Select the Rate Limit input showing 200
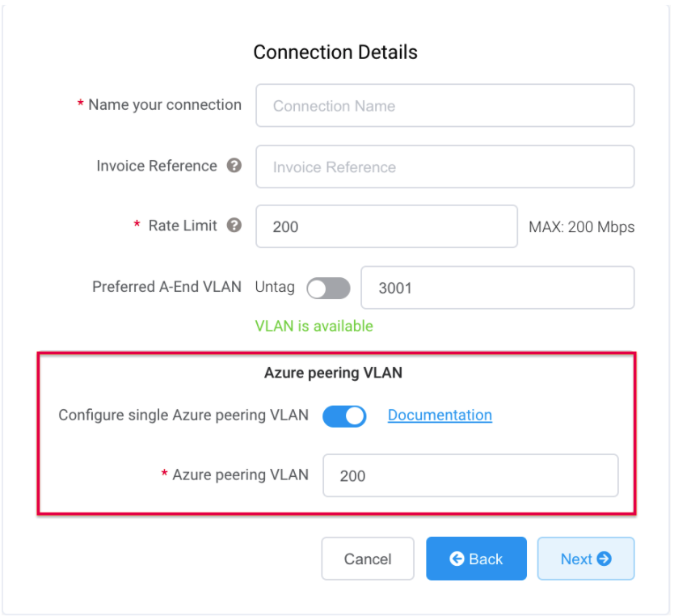Screen dimensions: 674x616 coord(386,226)
